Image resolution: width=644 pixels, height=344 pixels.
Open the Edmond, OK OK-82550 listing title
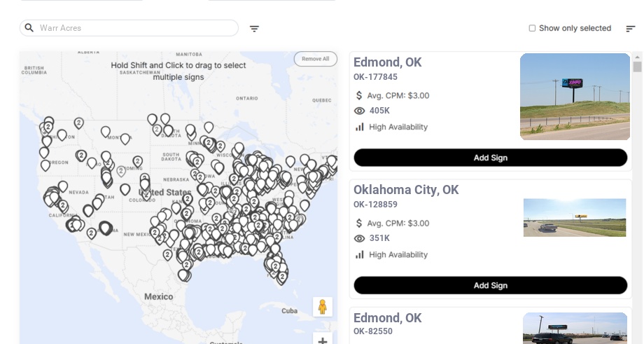(x=387, y=318)
